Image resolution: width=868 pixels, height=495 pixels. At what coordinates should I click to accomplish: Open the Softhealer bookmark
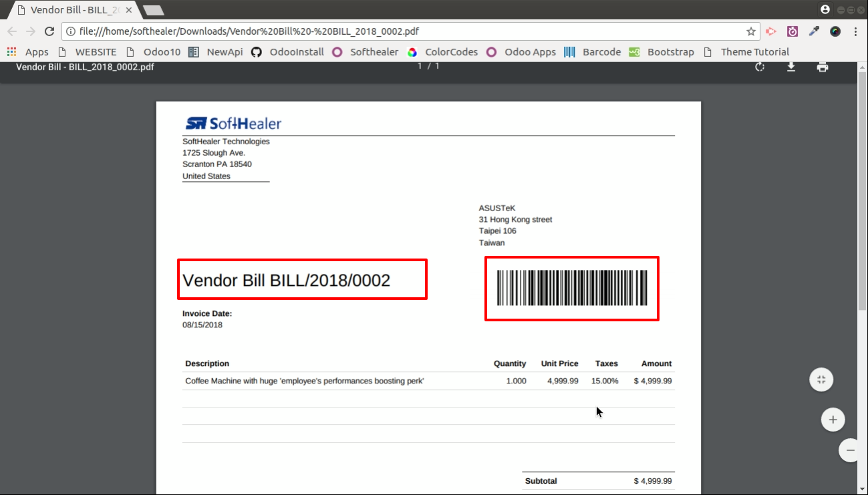coord(366,52)
